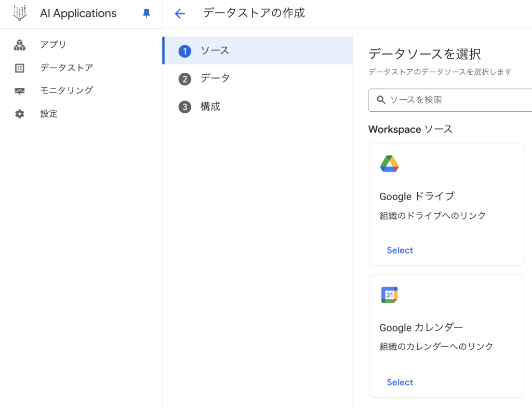Viewport: 532px width, 408px height.
Task: Open データストア in the sidebar
Action: [66, 68]
